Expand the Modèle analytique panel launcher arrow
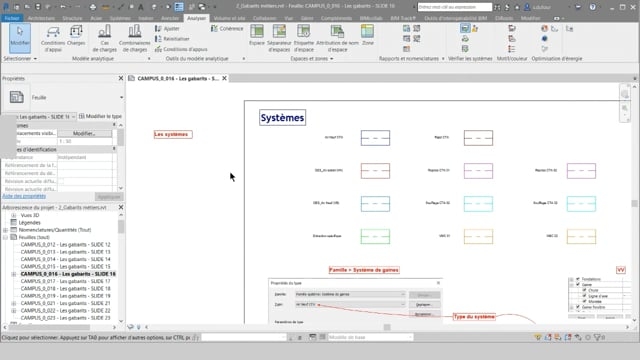The width and height of the screenshot is (640, 360). (x=149, y=59)
